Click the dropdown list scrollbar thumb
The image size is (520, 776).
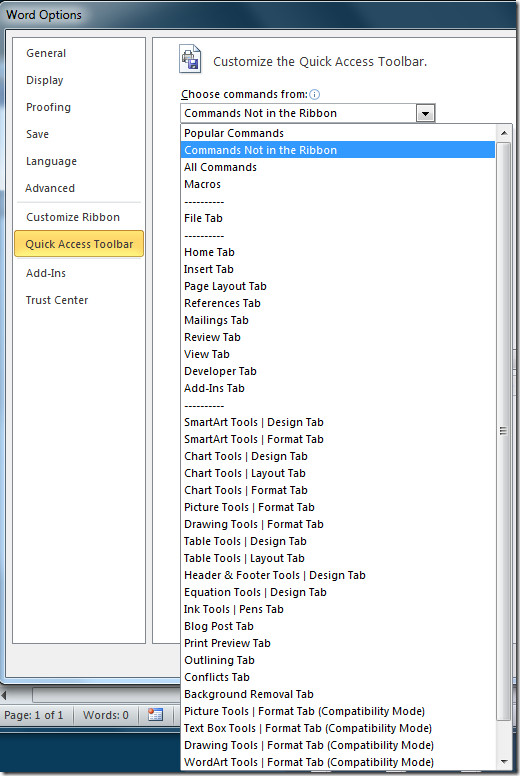(504, 431)
